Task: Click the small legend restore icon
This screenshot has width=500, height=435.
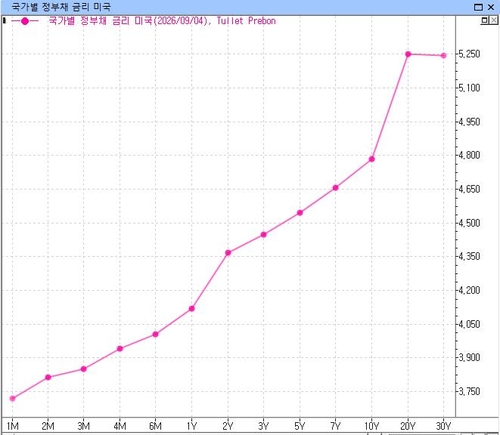Action: 484,21
